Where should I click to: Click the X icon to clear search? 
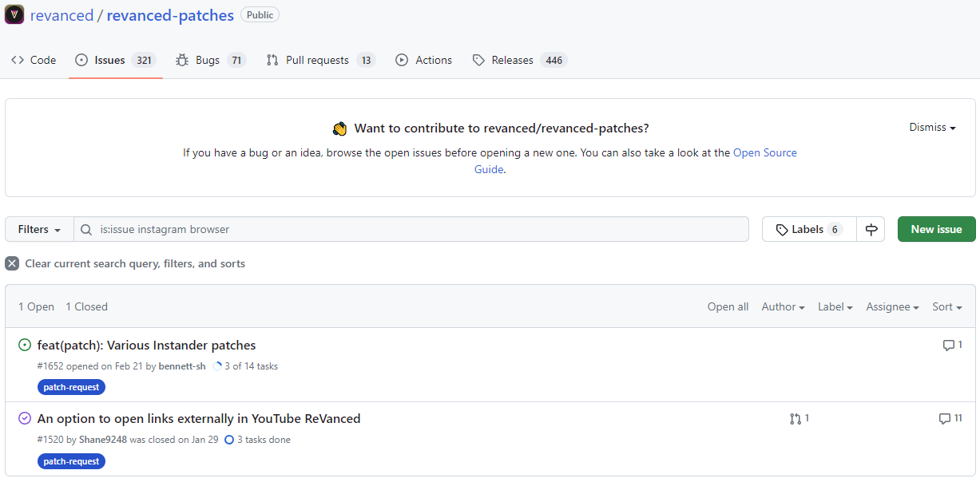point(12,263)
